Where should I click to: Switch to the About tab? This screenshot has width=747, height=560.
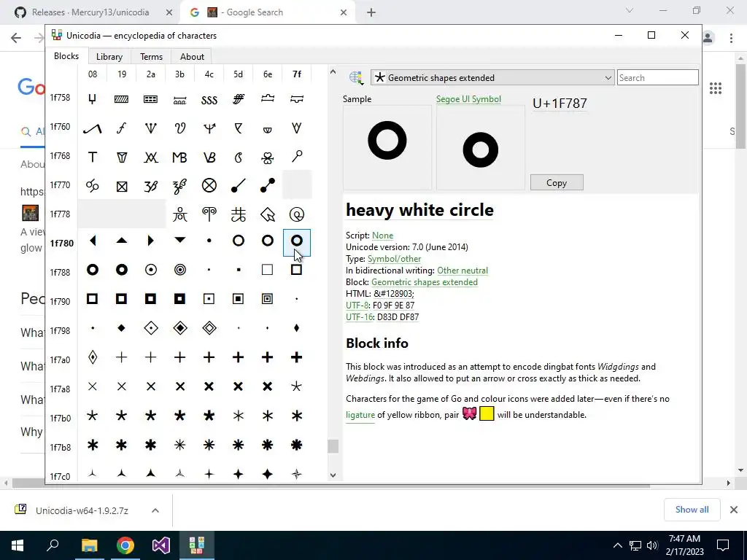(x=192, y=57)
